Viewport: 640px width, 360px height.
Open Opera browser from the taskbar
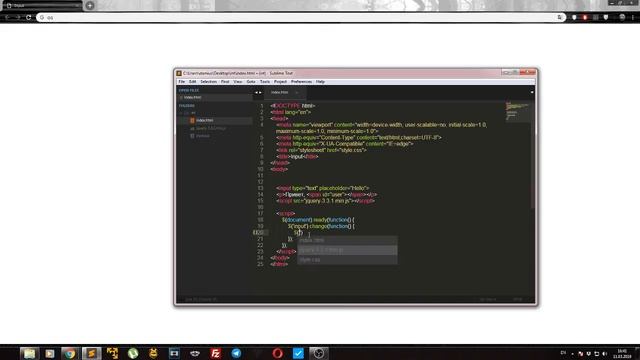278,353
